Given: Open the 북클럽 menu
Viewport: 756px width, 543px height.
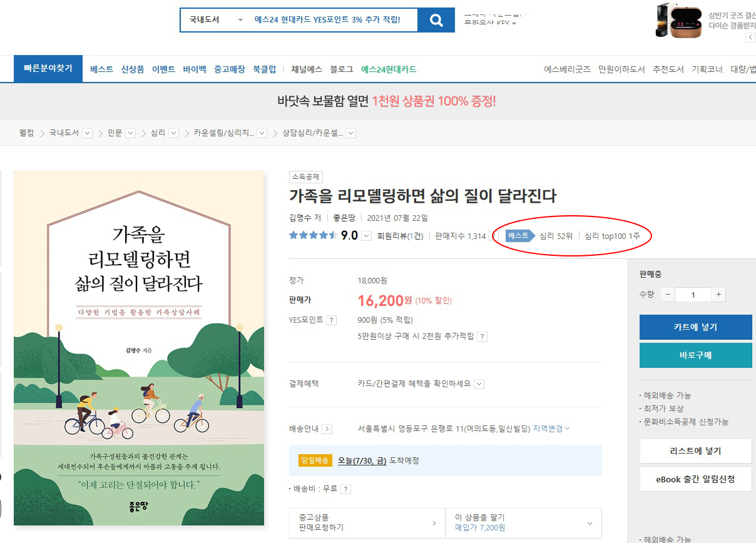Looking at the screenshot, I should [264, 69].
